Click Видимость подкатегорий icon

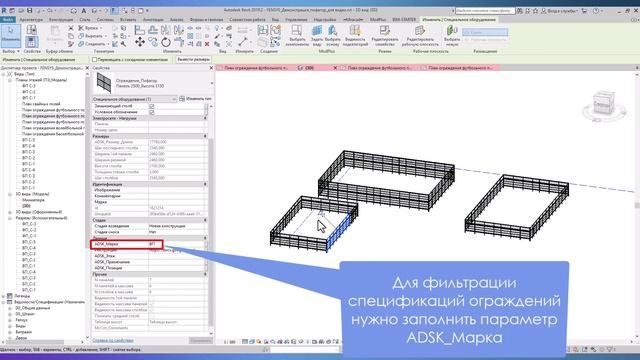click(x=355, y=36)
